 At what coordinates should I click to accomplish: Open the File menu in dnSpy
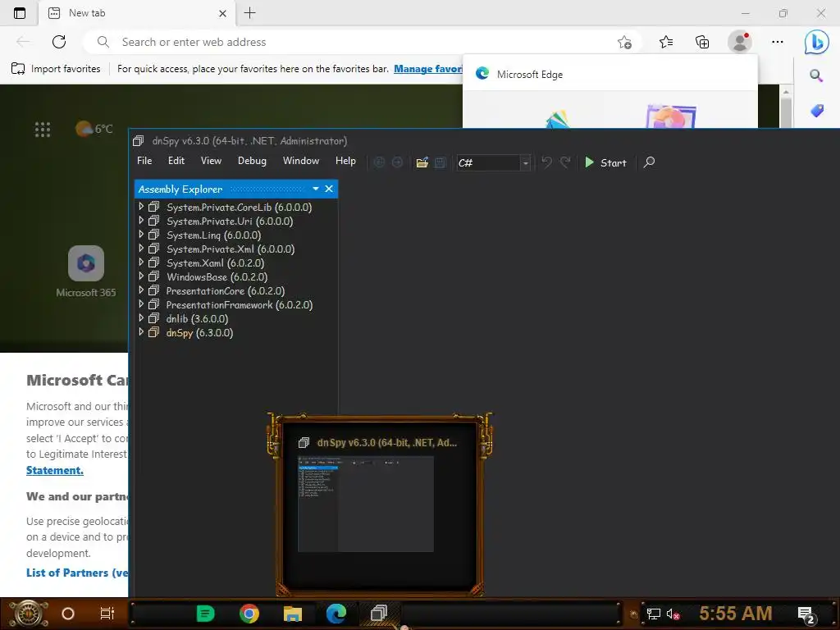[x=144, y=161]
